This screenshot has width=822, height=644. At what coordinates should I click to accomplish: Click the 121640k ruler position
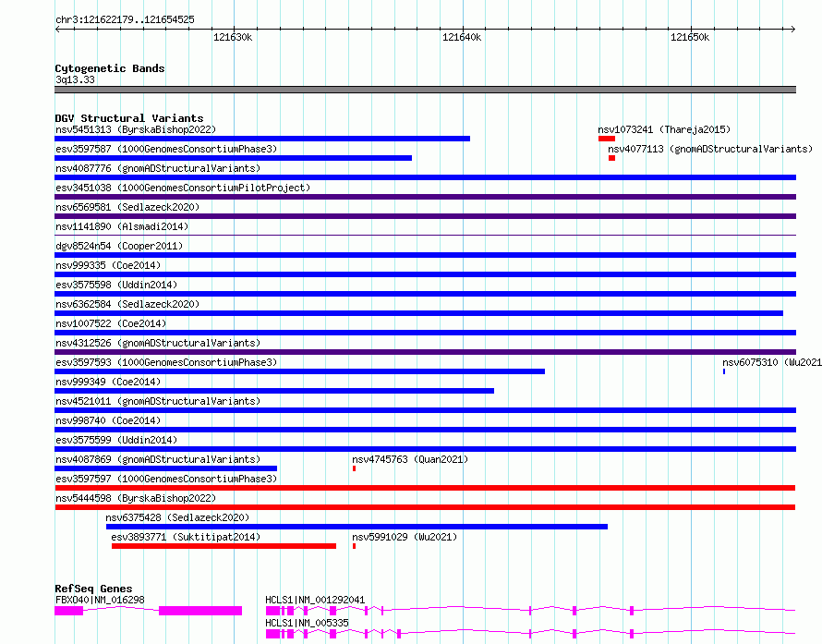(x=462, y=37)
